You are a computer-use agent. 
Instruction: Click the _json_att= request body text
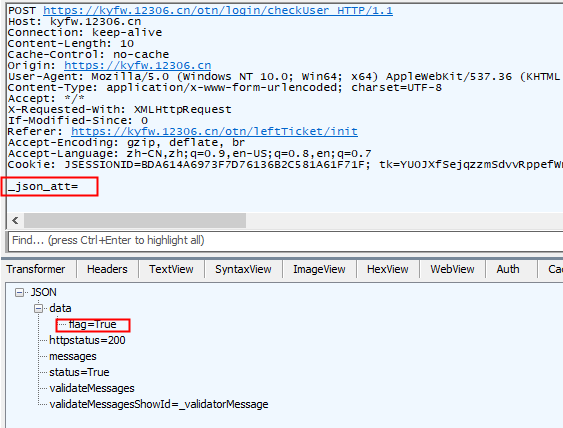pyautogui.click(x=43, y=186)
